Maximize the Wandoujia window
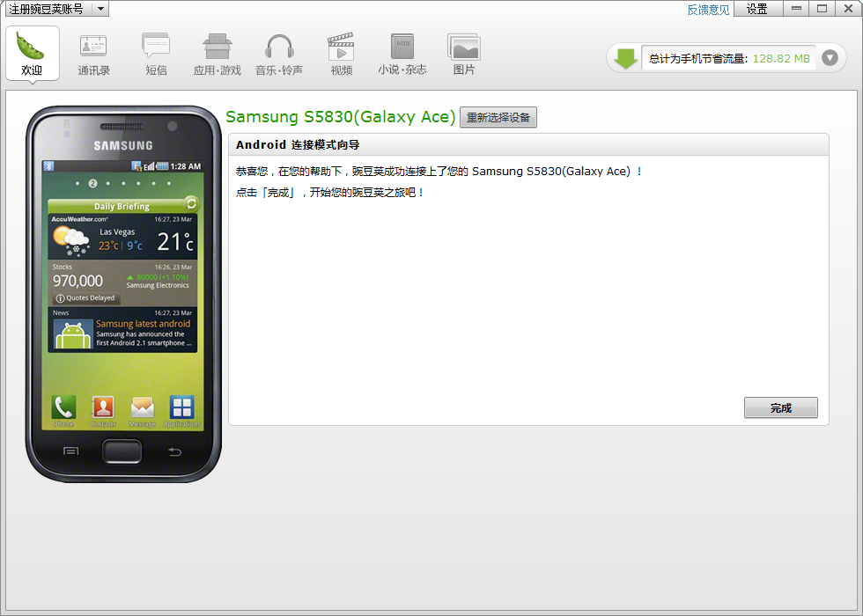Image resolution: width=863 pixels, height=616 pixels. click(x=822, y=9)
